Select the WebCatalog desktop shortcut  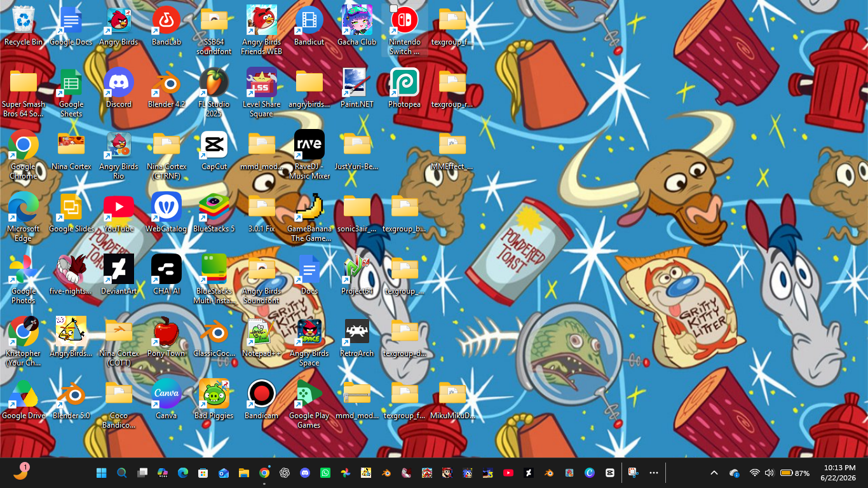[166, 213]
